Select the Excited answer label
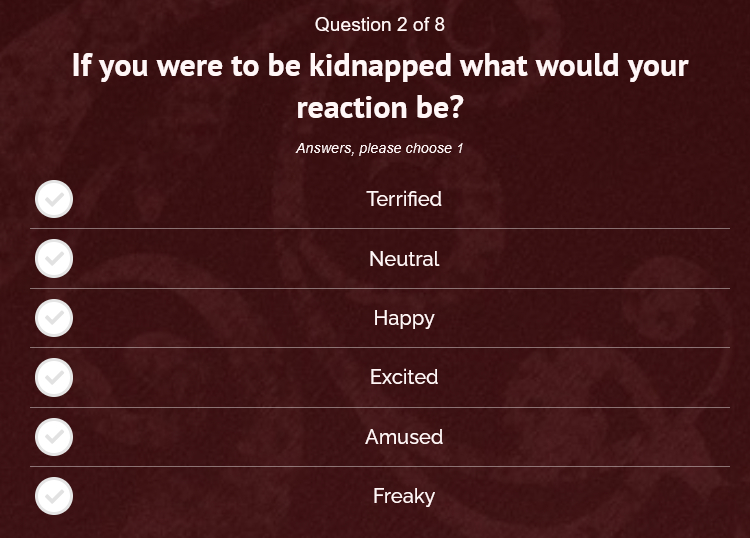The height and width of the screenshot is (538, 750). point(404,377)
